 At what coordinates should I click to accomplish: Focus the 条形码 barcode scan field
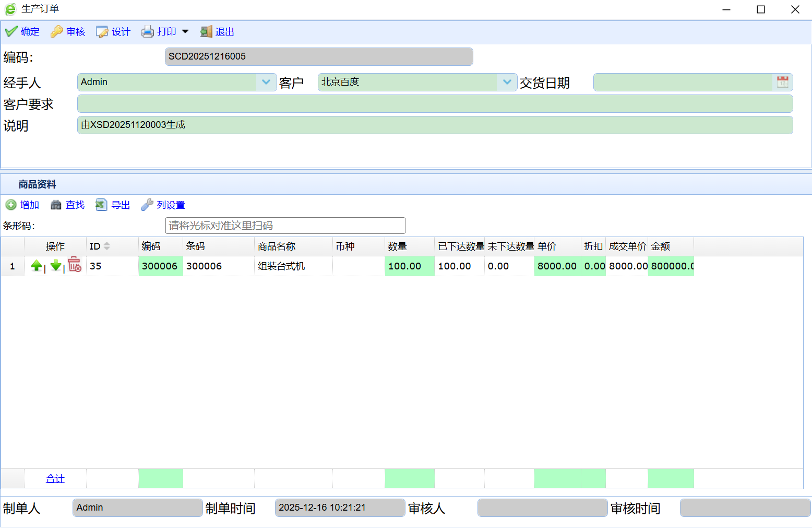tap(285, 226)
